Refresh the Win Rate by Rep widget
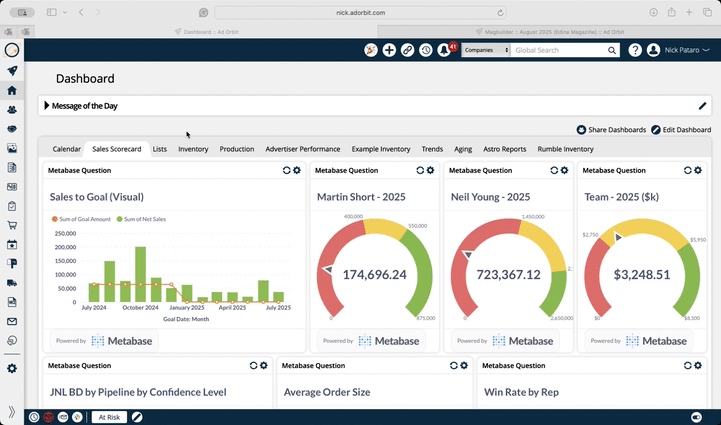 687,365
